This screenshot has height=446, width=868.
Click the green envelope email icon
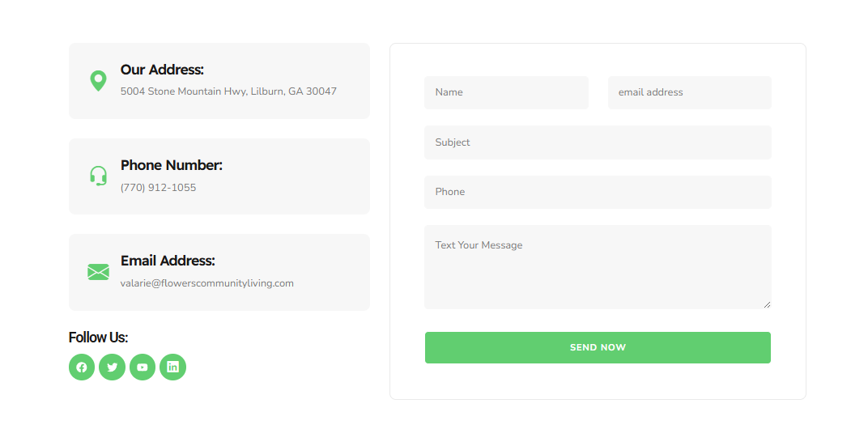tap(99, 272)
